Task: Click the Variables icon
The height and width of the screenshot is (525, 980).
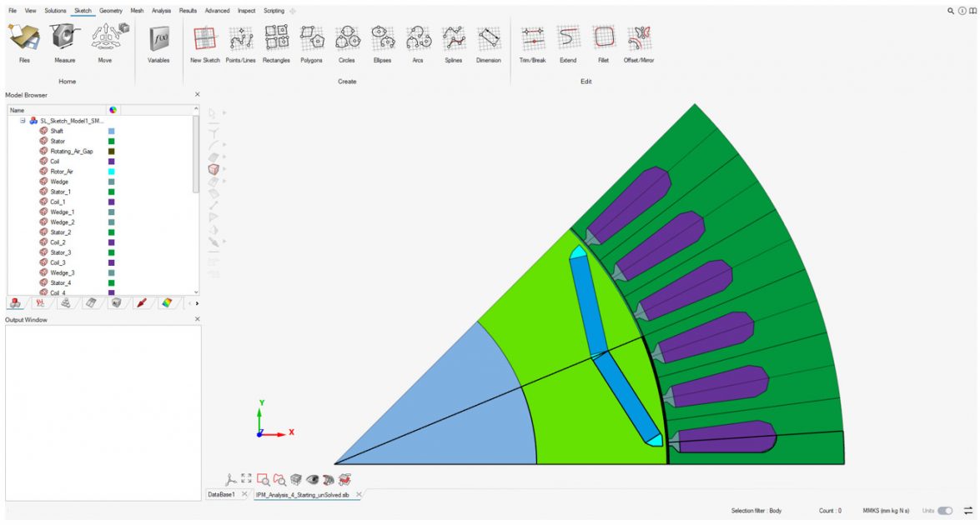Action: (158, 42)
